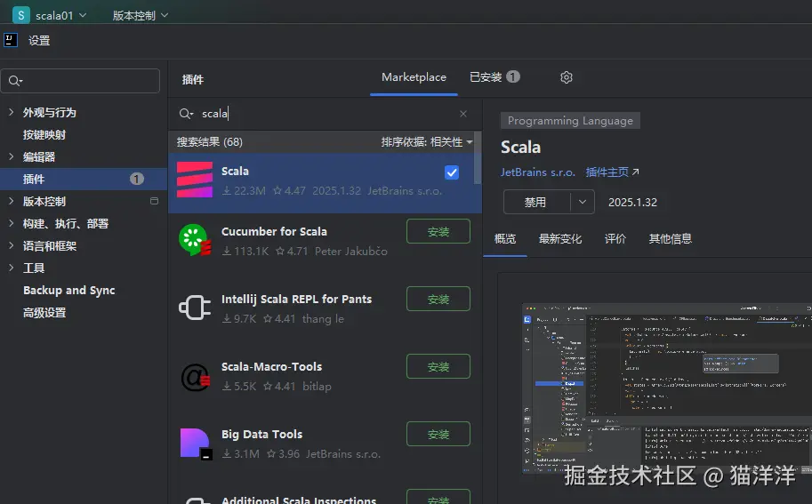This screenshot has height=504, width=812.
Task: Click the 禁用 button
Action: (x=535, y=202)
